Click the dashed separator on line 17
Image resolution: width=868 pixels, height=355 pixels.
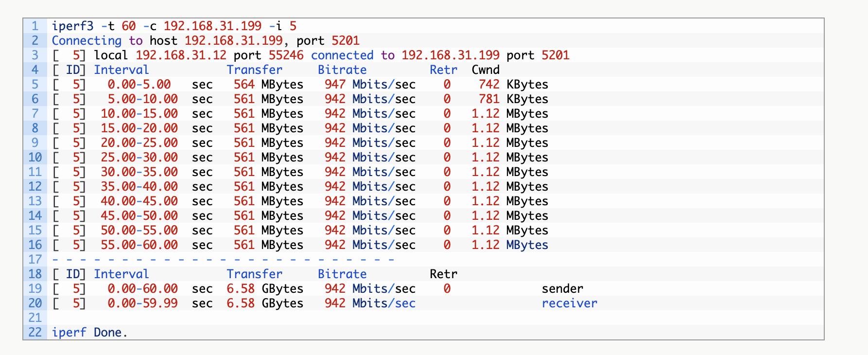tap(223, 260)
